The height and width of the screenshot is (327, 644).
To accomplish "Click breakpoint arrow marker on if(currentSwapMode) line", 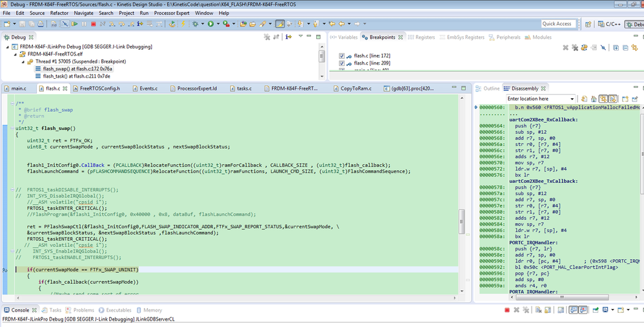I will pos(5,270).
